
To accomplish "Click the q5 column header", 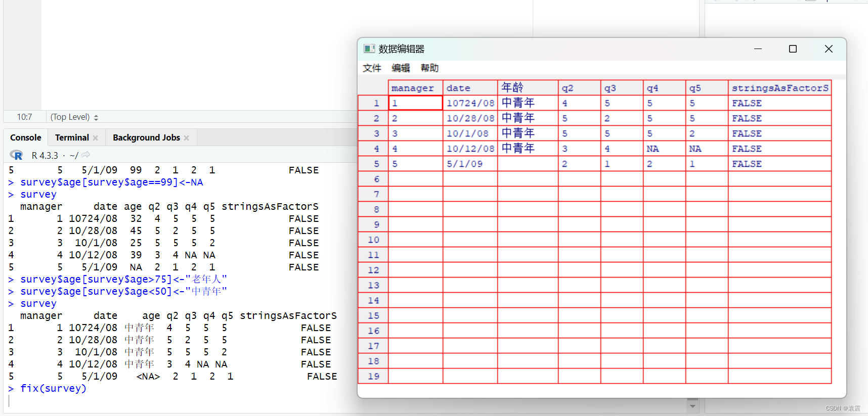I will tap(707, 87).
